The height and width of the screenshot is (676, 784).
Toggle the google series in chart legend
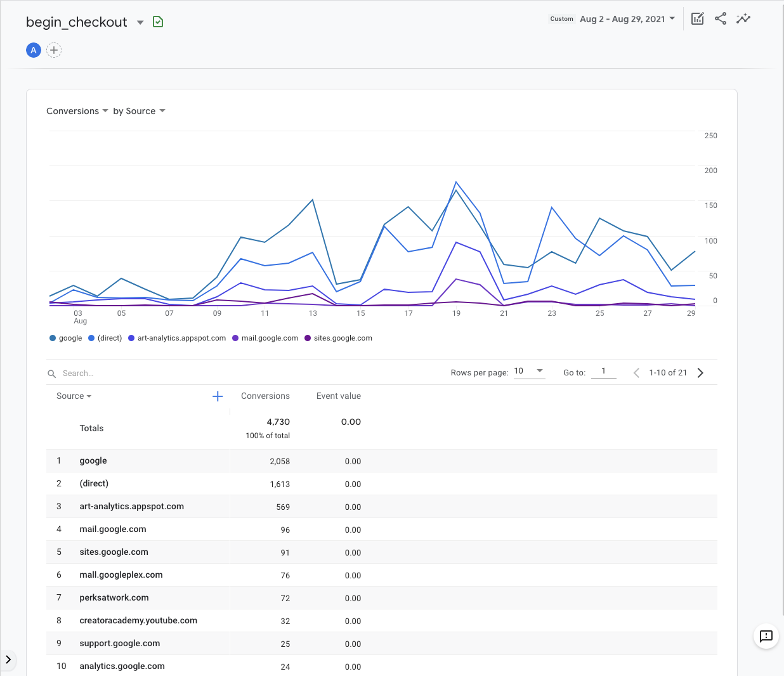click(66, 338)
